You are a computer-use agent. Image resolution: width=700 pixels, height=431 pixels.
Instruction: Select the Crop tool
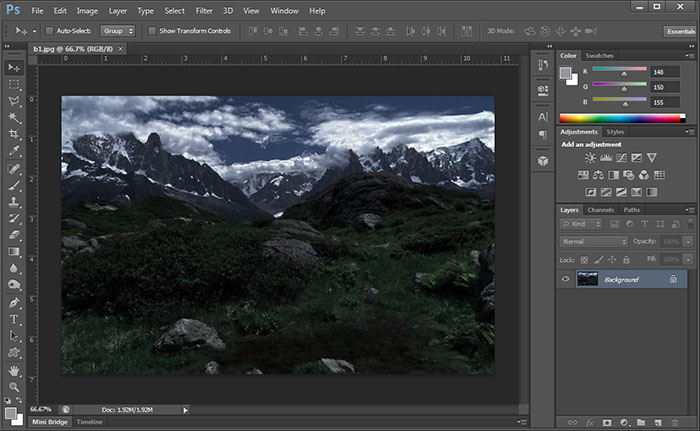point(14,135)
